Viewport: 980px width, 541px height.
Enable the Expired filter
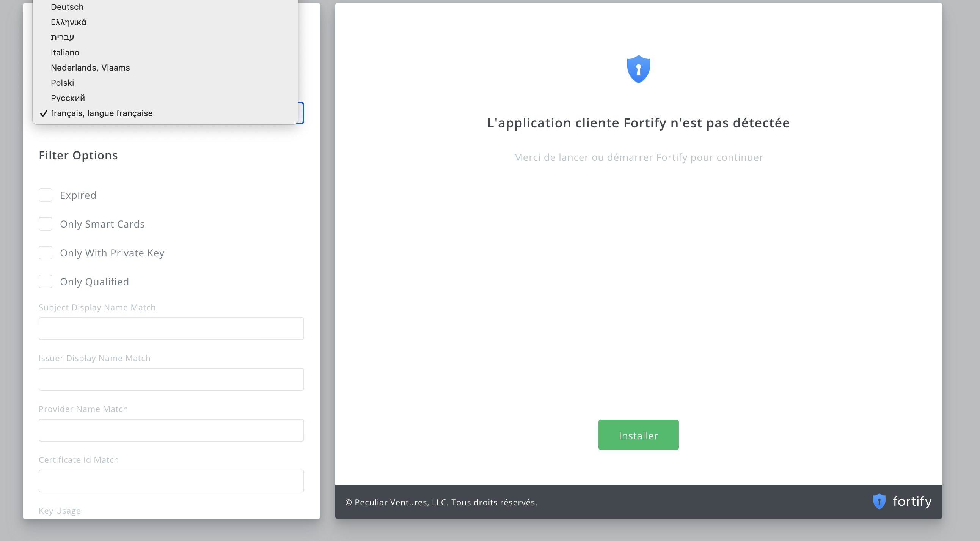pos(46,195)
